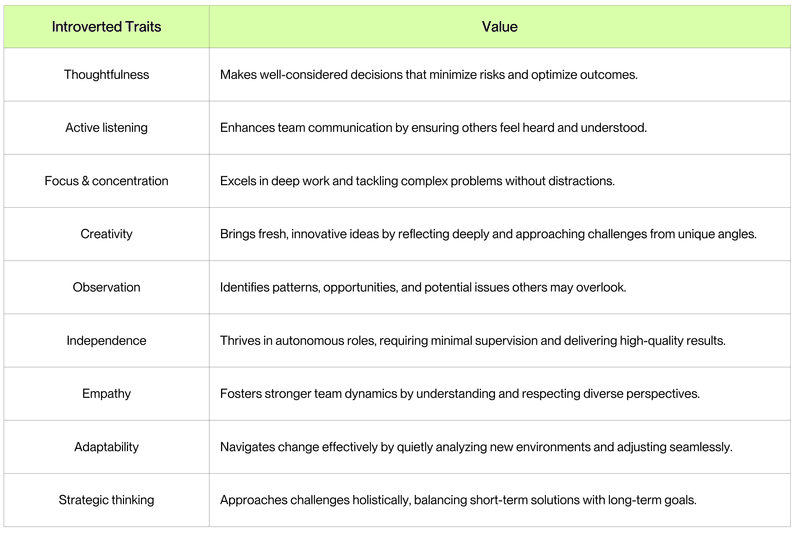Click the Value column header
Screen dimensions: 800x533
pyautogui.click(x=499, y=27)
